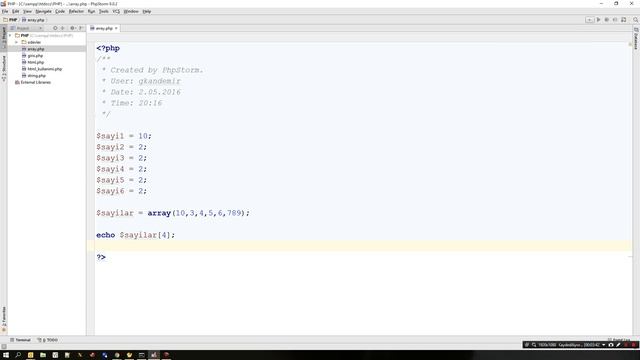This screenshot has height=360, width=640.
Task: Click the Listen for debug connections icon
Action: pos(615,20)
